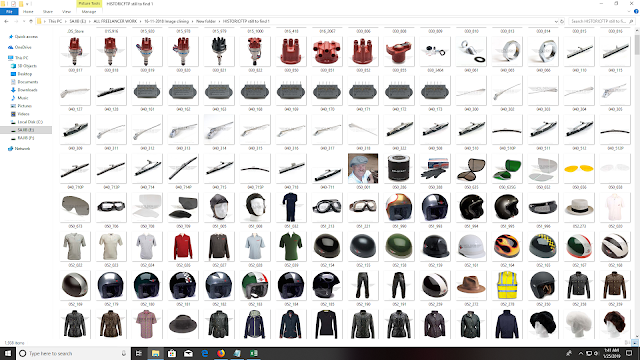Click the vertical scrollbar of file list
This screenshot has height=360, width=640.
click(x=637, y=182)
